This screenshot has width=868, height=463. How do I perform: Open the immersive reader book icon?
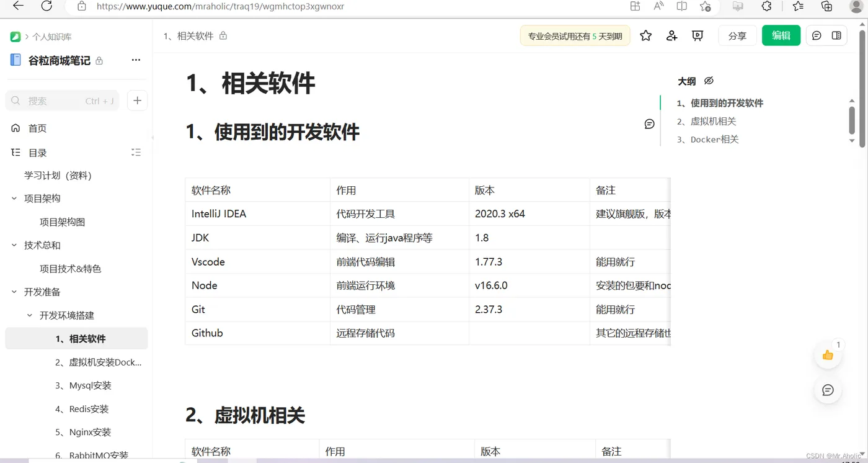(x=682, y=6)
